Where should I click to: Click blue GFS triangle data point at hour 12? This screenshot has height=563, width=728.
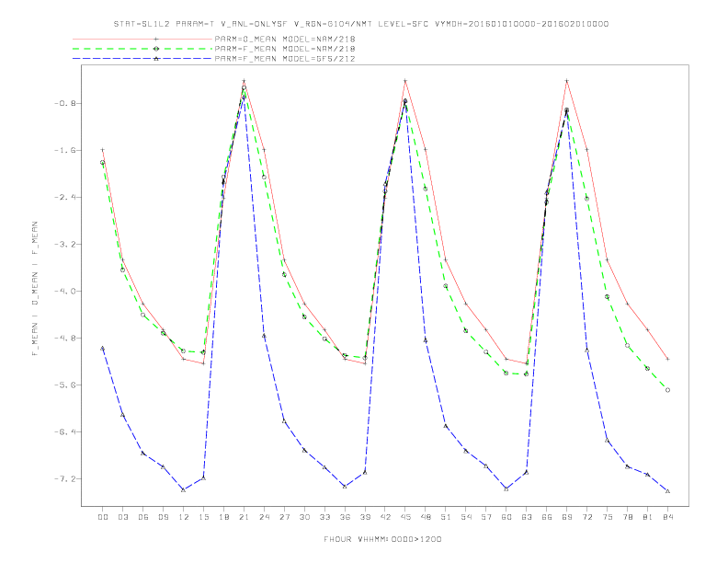point(184,489)
